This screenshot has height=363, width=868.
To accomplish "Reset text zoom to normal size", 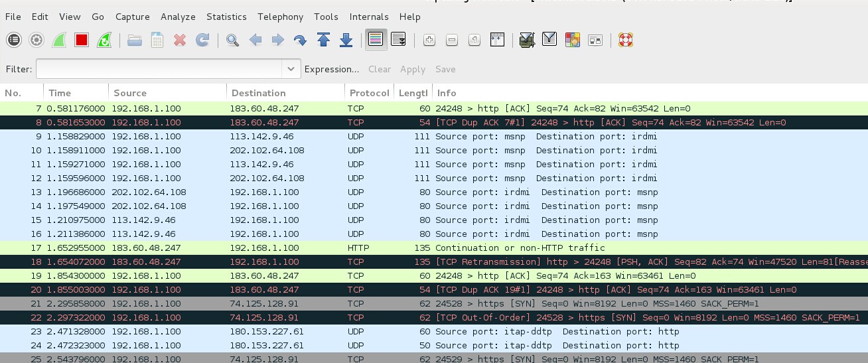I will point(474,40).
